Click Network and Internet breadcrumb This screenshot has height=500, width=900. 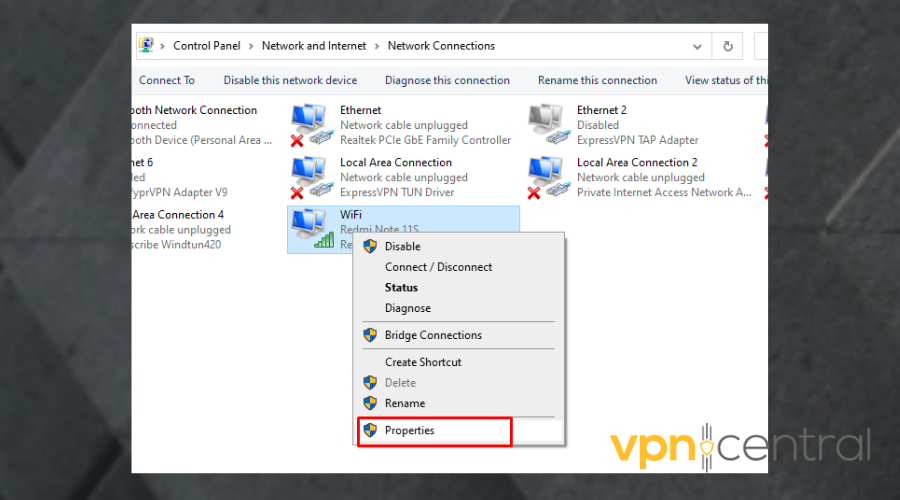[314, 46]
